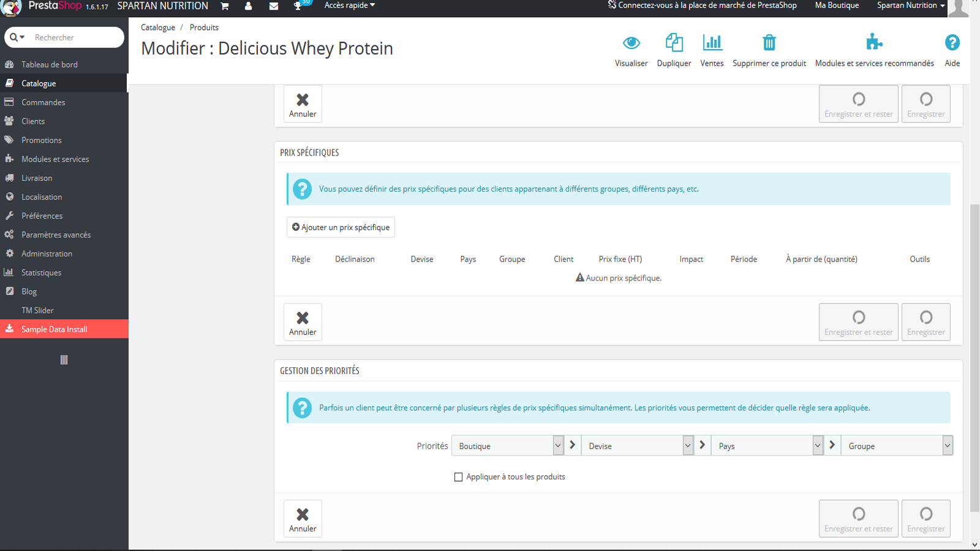Click the Supprimer ce produit trash icon
This screenshot has height=551, width=980.
click(x=769, y=42)
